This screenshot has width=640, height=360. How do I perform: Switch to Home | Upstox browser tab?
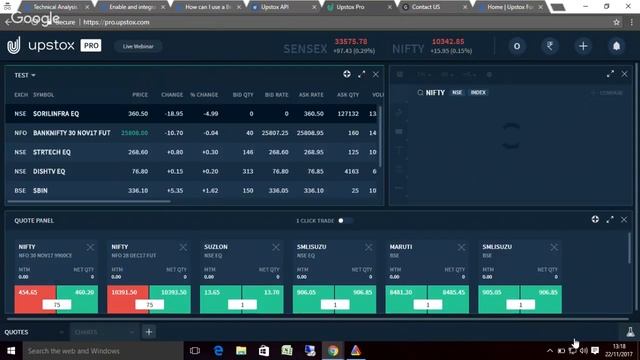click(511, 7)
